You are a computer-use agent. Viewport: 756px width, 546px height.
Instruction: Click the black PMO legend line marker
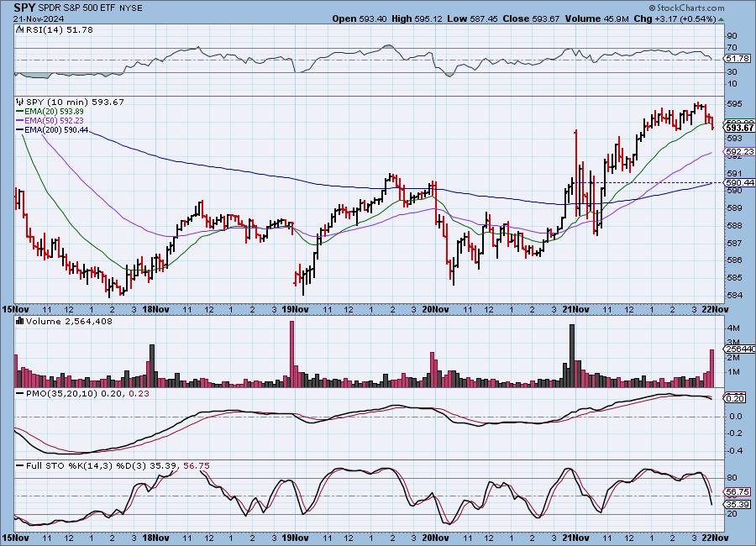(20, 394)
